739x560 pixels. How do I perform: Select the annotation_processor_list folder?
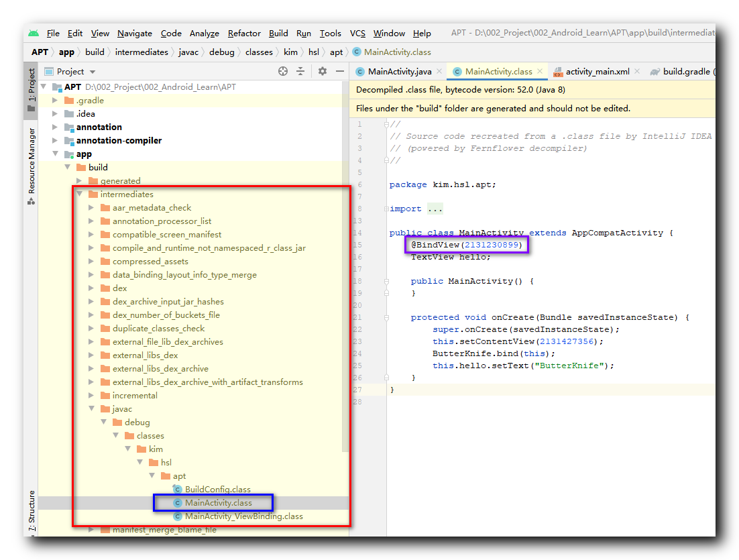162,221
